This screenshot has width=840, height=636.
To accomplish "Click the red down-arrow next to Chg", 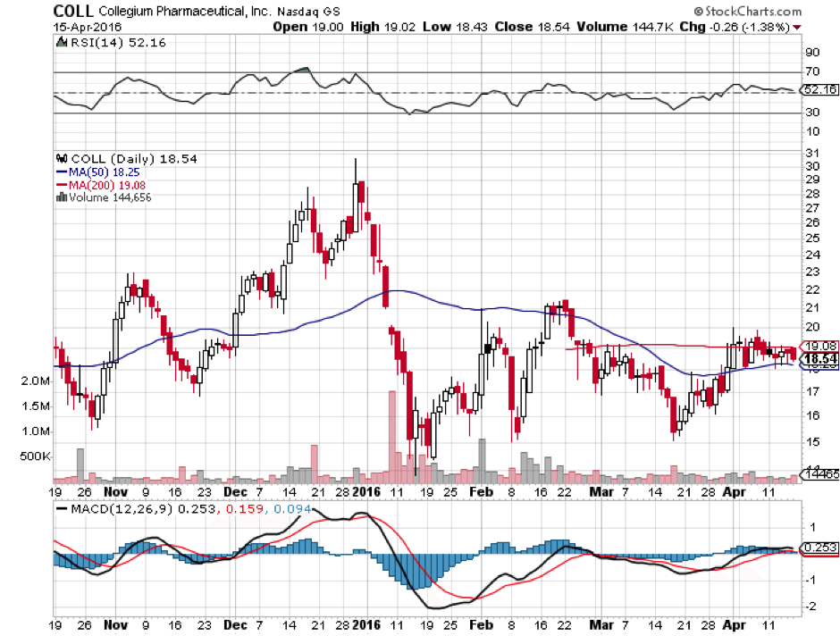I will [797, 27].
